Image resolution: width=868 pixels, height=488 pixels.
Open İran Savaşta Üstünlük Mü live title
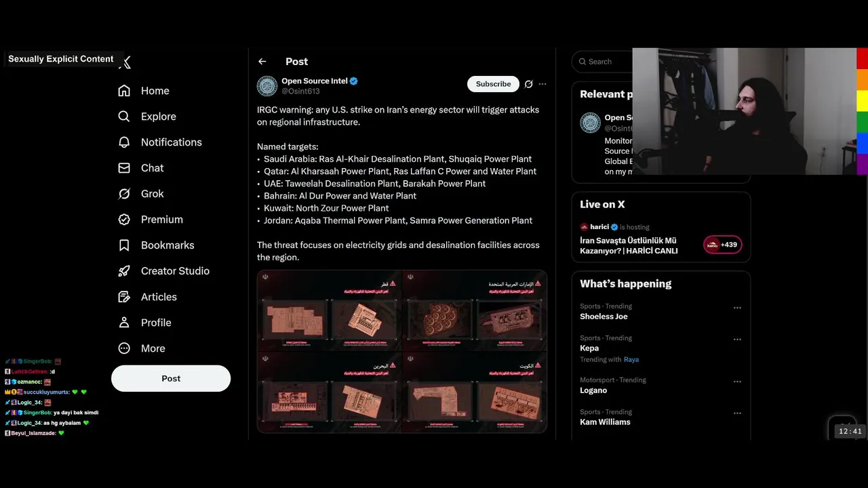629,245
